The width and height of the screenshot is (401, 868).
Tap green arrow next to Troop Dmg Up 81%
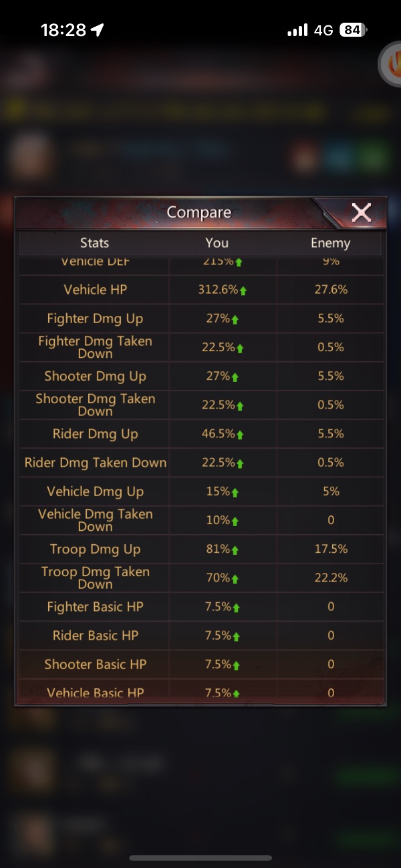[235, 550]
